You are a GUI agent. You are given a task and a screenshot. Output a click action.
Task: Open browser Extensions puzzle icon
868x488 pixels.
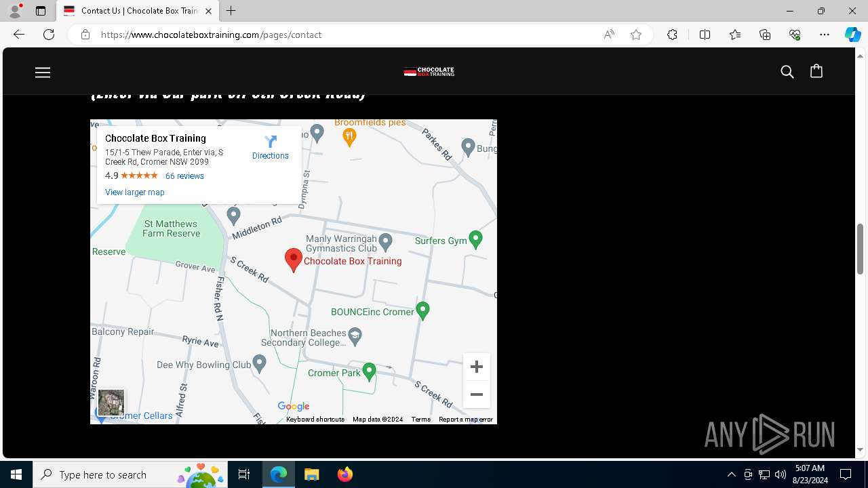(672, 35)
